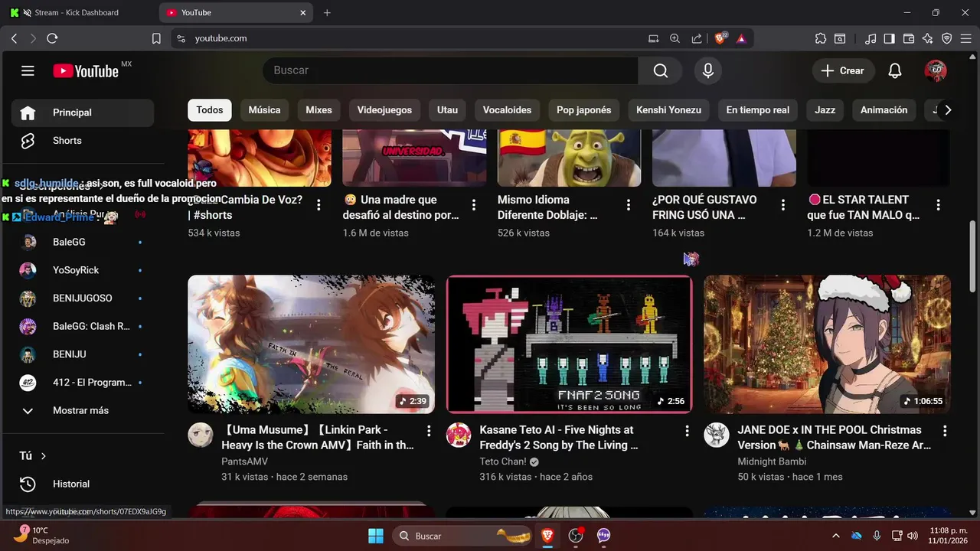This screenshot has width=980, height=551.
Task: Select the Música filter chip
Action: 264,110
